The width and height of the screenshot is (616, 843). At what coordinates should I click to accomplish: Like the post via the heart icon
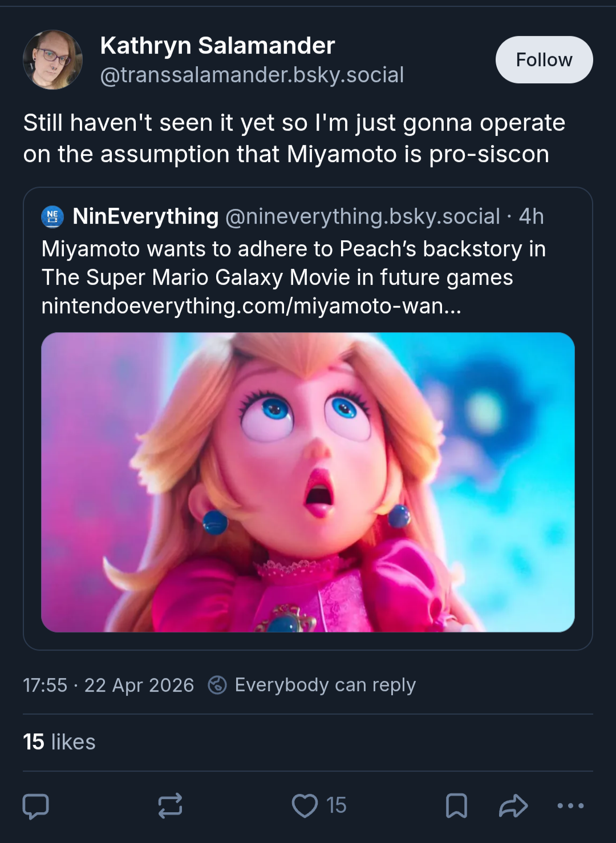coord(305,806)
